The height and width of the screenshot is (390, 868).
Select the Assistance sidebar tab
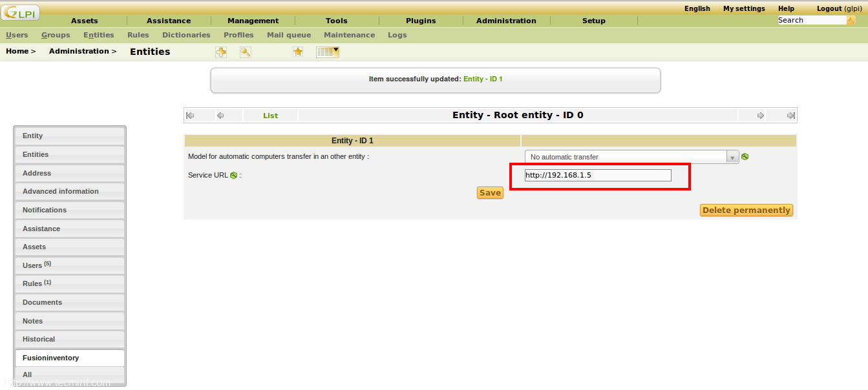pos(70,229)
